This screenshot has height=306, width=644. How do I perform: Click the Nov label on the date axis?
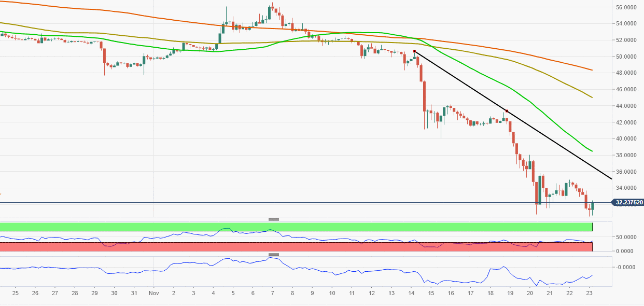tap(154, 293)
